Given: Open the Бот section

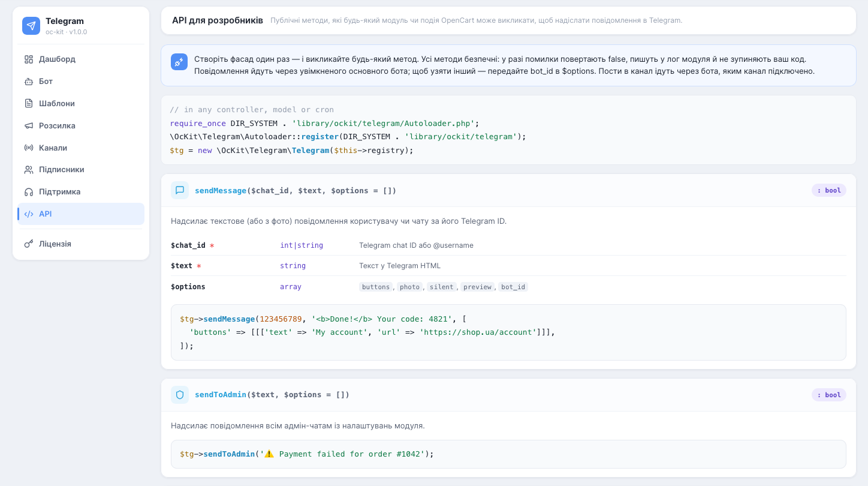Looking at the screenshot, I should tap(81, 82).
